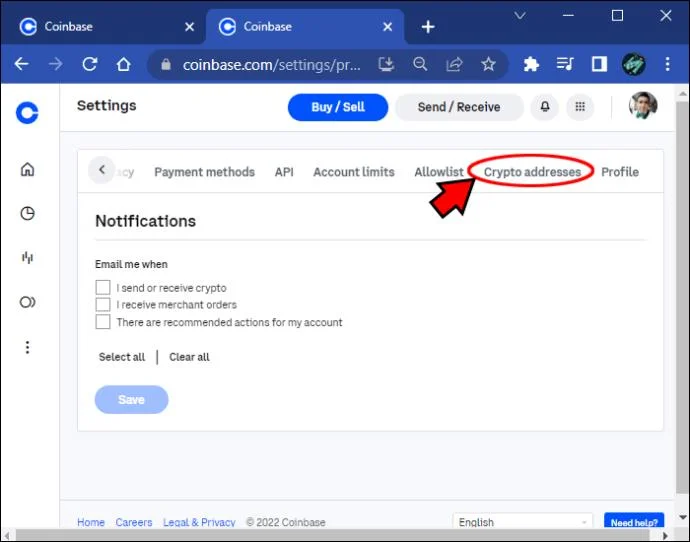Screen dimensions: 690x542
Task: Close the second Coinbase tab
Action: click(x=388, y=27)
